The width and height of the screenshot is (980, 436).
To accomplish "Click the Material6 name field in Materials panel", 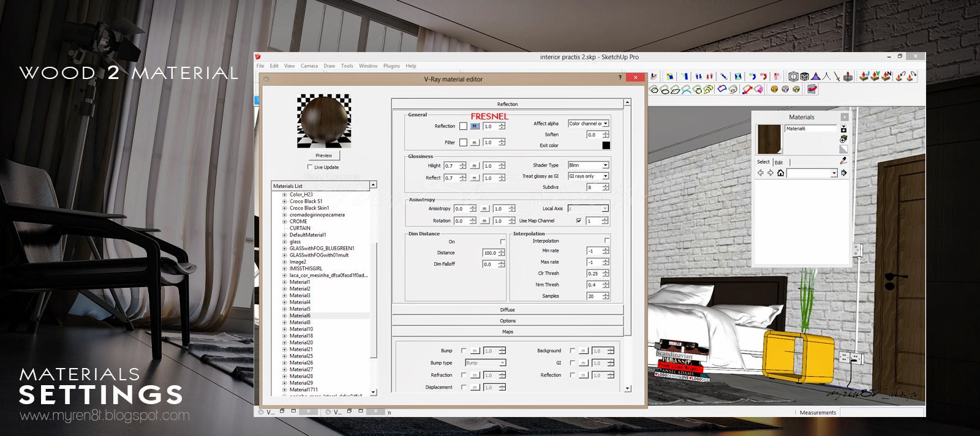I will [x=810, y=129].
